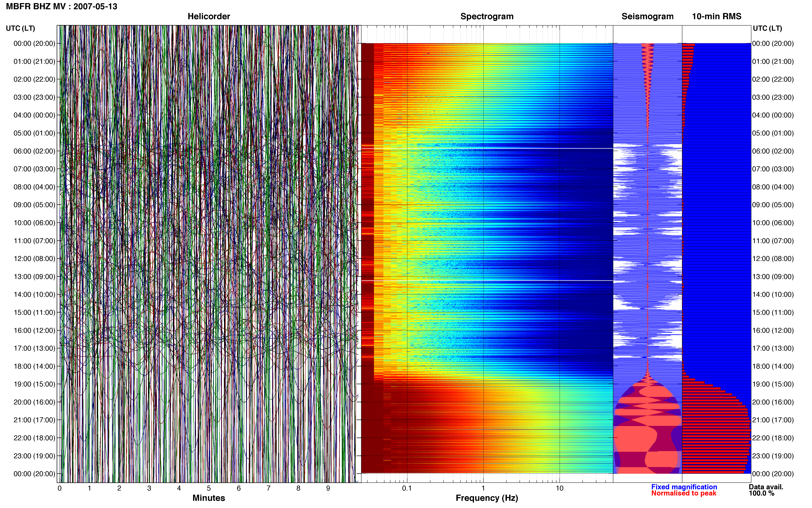The width and height of the screenshot is (812, 508).
Task: Select the '10-min RMS' panel heading
Action: pyautogui.click(x=717, y=16)
